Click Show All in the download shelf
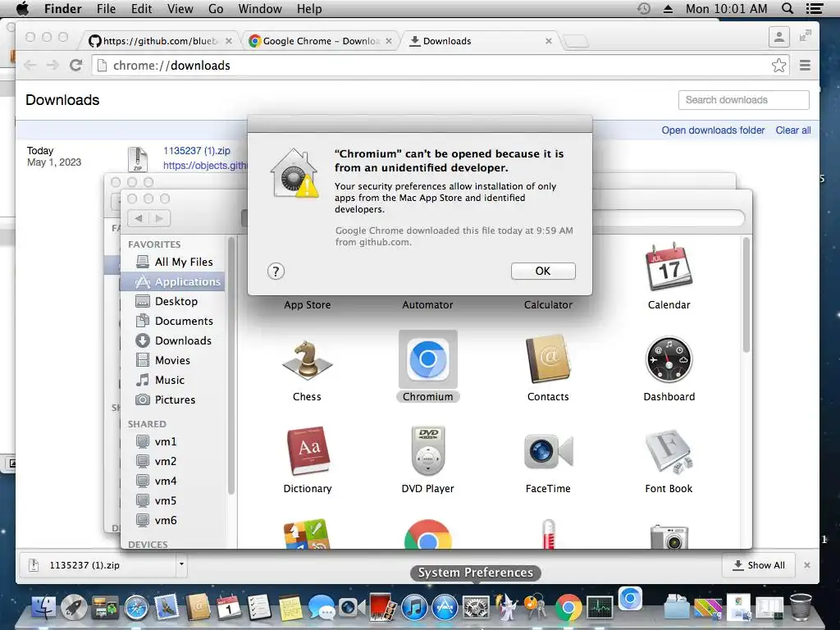The image size is (840, 630). point(759,565)
